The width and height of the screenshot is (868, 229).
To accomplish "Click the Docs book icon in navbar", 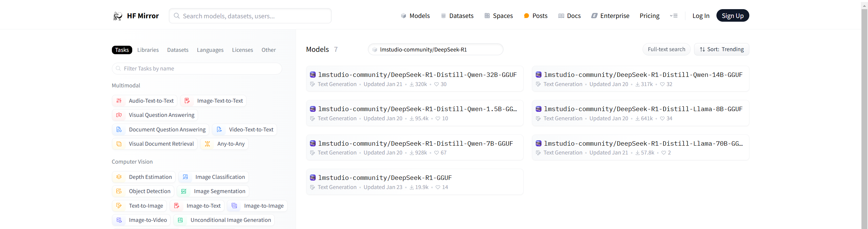I will pos(561,16).
